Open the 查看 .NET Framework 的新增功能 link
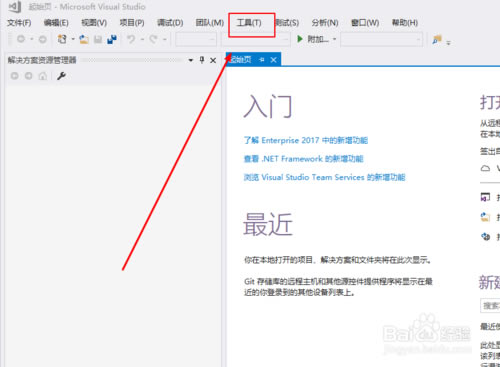This screenshot has width=500, height=367. click(x=303, y=159)
